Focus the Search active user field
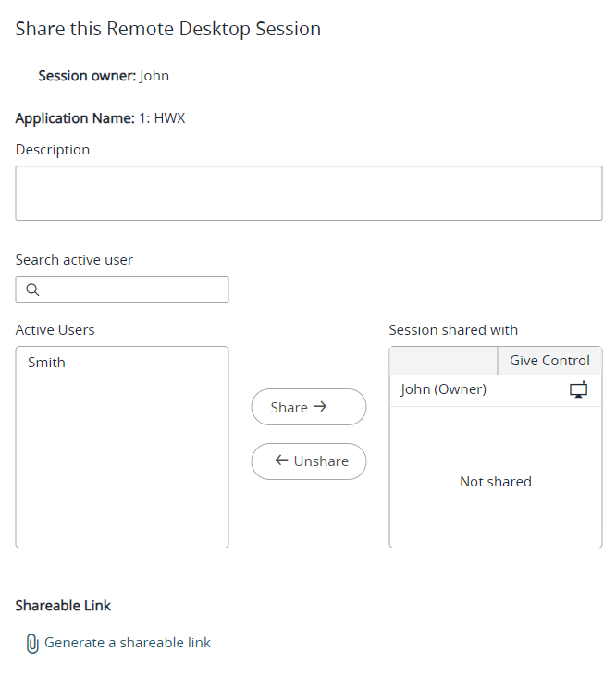The image size is (616, 689). pyautogui.click(x=134, y=289)
